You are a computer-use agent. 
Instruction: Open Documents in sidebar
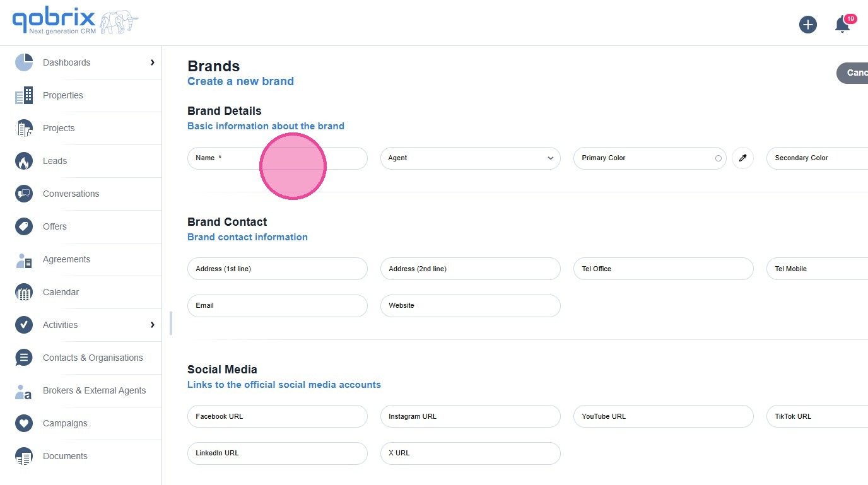click(x=65, y=456)
